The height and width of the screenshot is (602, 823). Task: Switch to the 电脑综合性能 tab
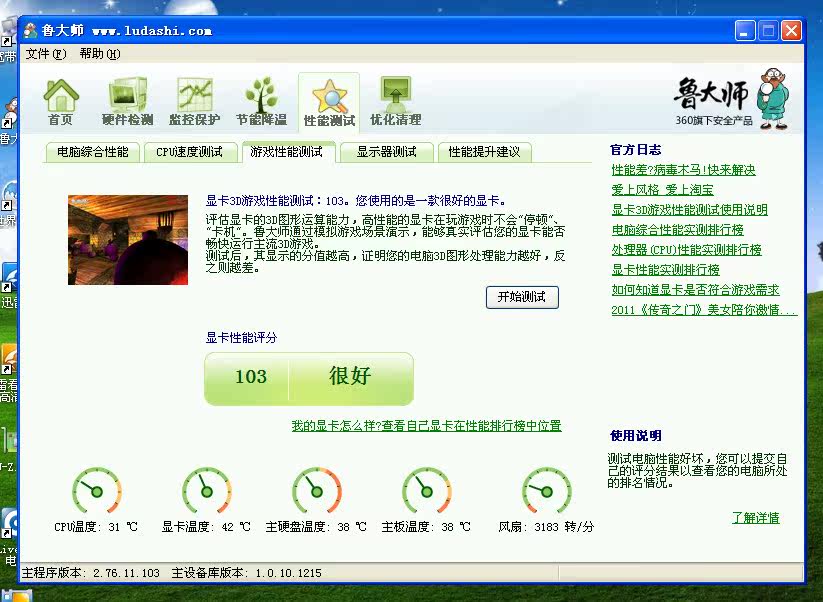[x=92, y=152]
